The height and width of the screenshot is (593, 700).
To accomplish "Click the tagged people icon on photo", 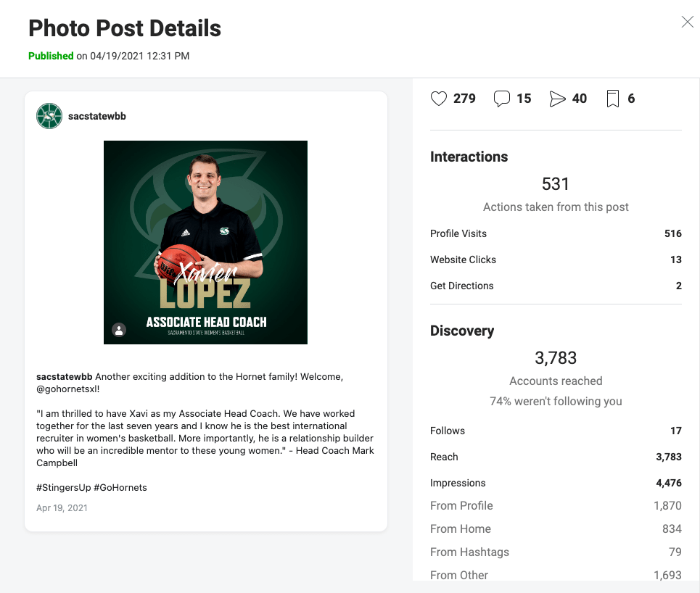I will tap(120, 330).
